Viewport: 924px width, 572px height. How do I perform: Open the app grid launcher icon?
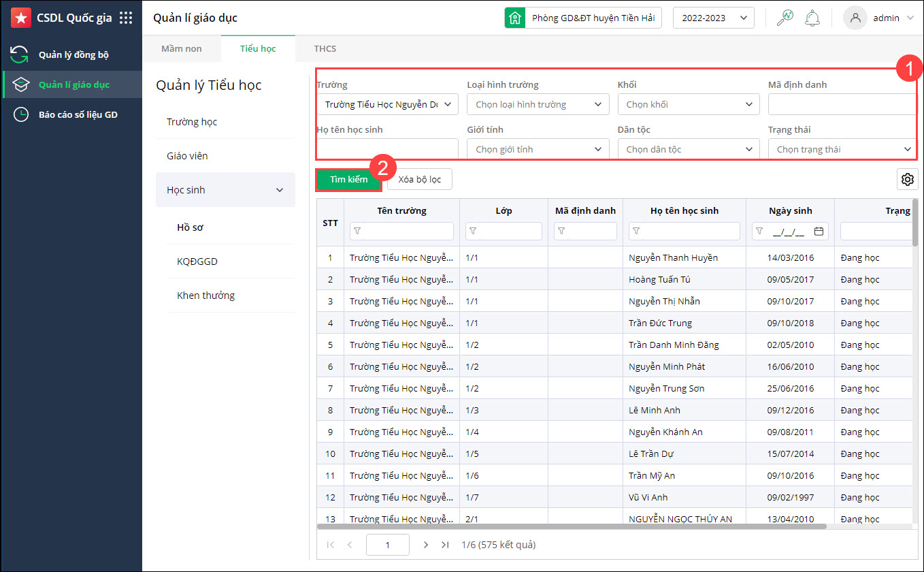pyautogui.click(x=126, y=18)
